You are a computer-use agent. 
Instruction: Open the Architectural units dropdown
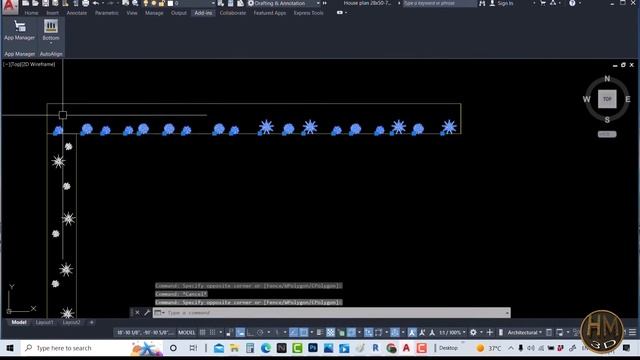525,333
